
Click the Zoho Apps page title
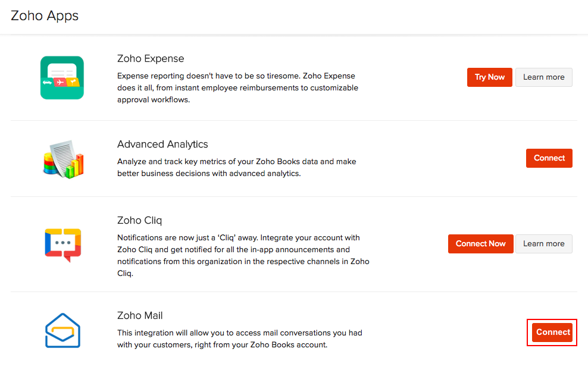coord(44,16)
